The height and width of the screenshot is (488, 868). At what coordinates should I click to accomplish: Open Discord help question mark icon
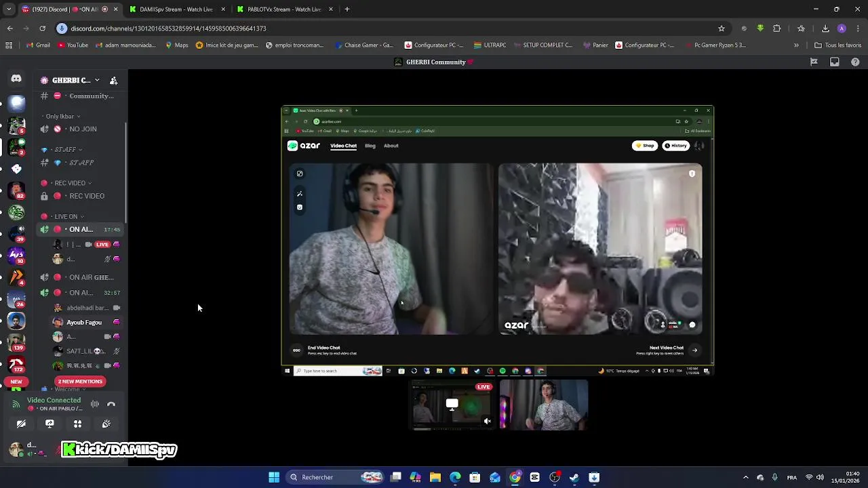pos(855,62)
